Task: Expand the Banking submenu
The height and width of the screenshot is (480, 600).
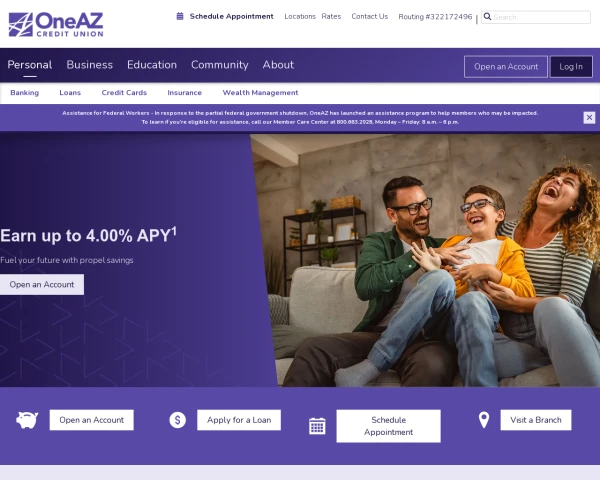Action: (x=24, y=93)
